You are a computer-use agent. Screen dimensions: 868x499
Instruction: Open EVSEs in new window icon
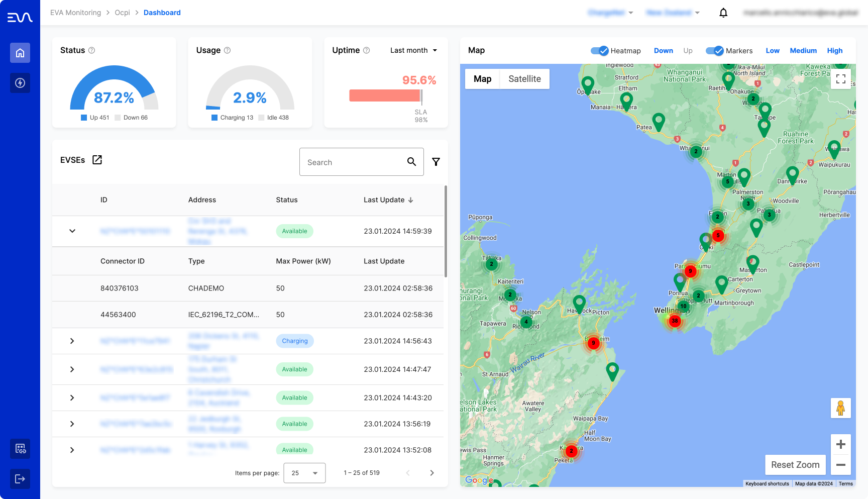pos(97,160)
